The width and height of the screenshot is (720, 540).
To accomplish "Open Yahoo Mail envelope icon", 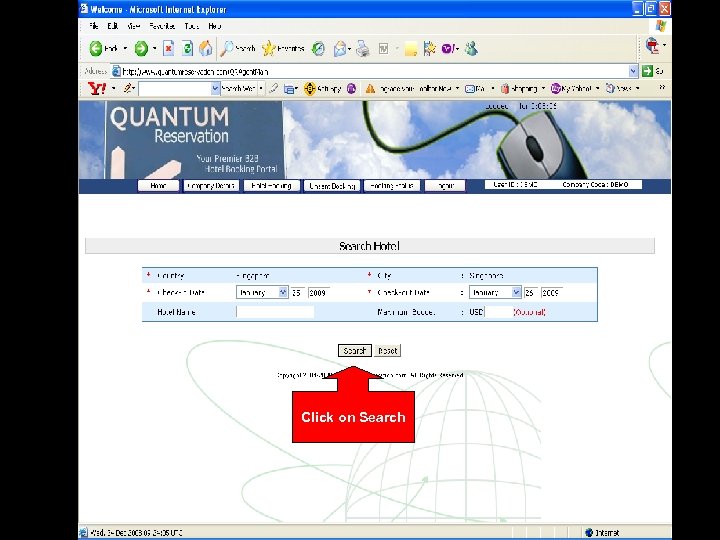I will [470, 89].
